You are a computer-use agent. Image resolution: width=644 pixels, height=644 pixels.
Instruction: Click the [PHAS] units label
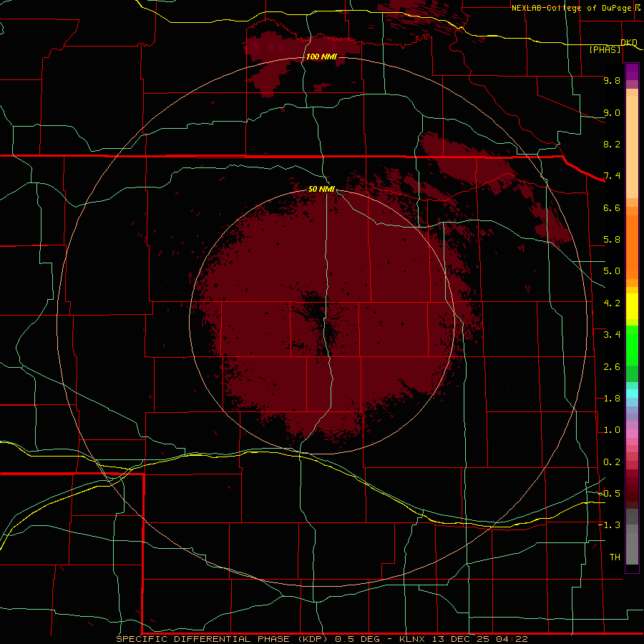605,50
